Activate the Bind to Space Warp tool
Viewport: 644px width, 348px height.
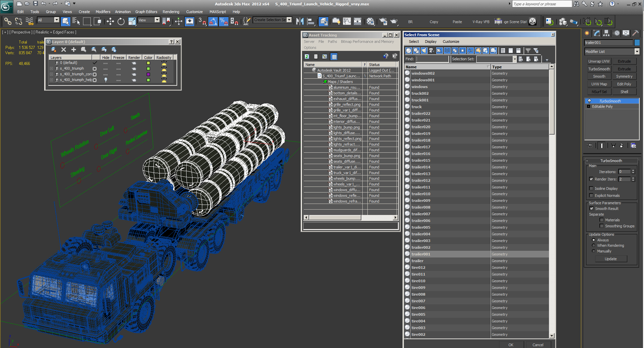point(30,21)
